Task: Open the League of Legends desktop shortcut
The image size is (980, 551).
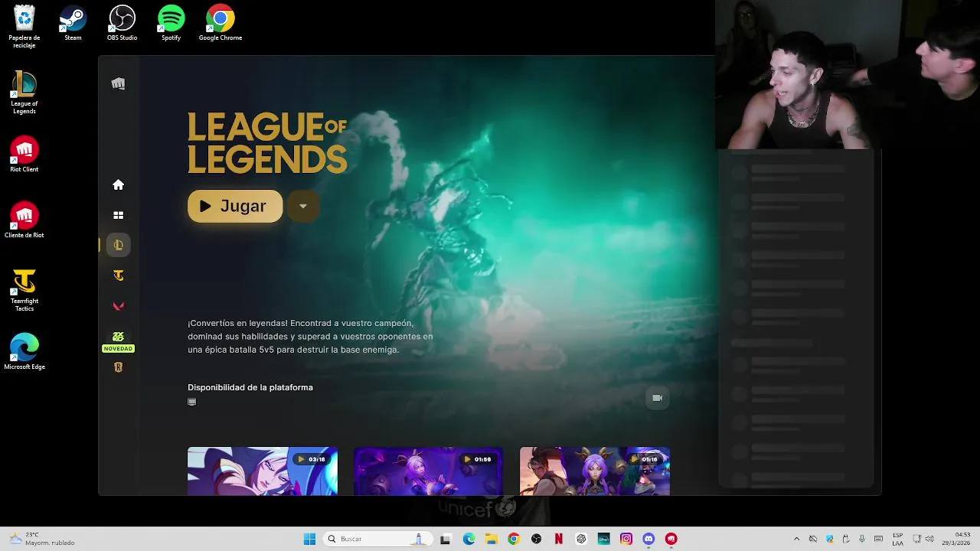Action: [24, 93]
